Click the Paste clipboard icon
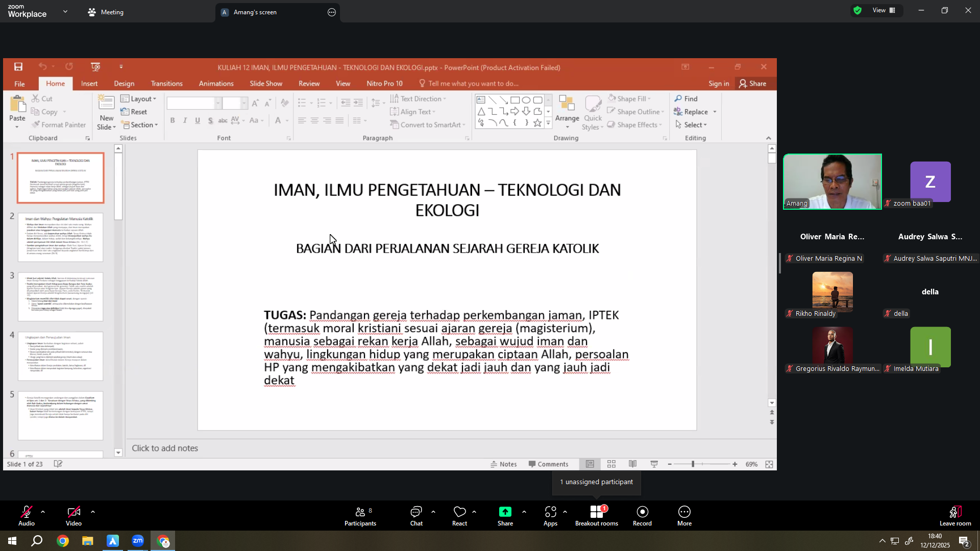Image resolution: width=980 pixels, height=551 pixels. pos(17,105)
